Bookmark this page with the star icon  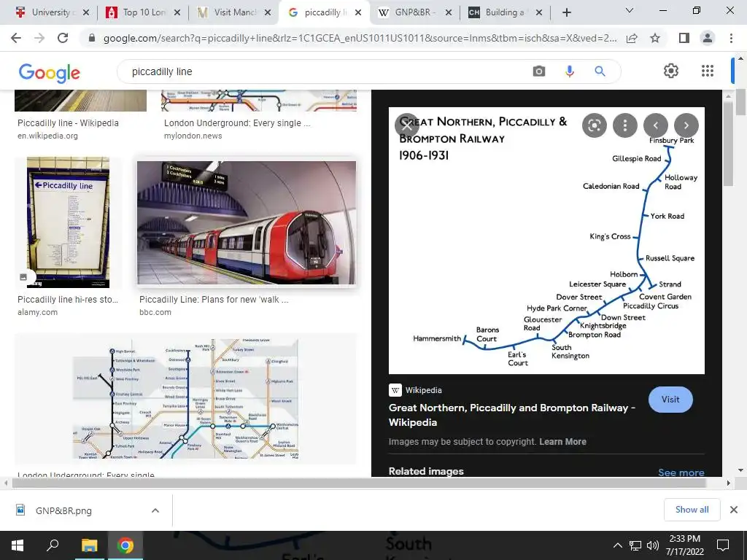(655, 38)
